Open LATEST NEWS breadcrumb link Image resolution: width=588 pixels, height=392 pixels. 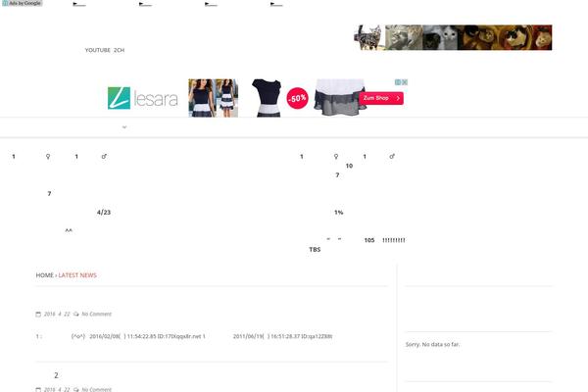tap(77, 275)
